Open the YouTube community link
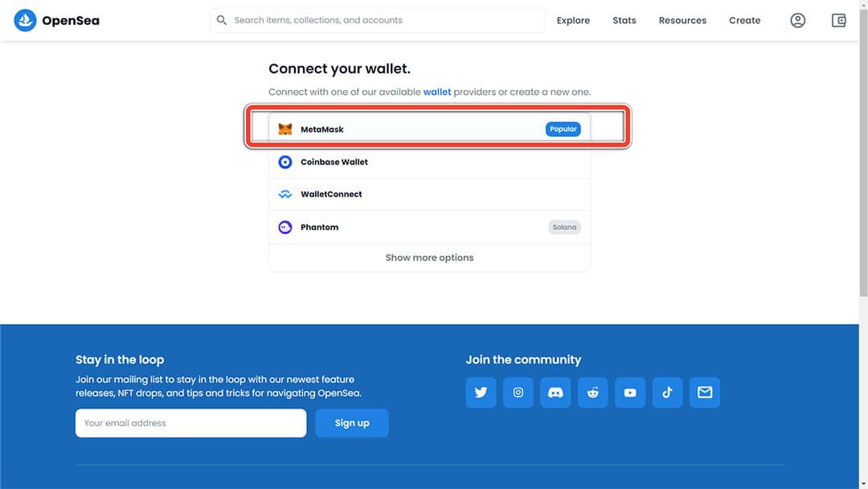 [x=630, y=392]
